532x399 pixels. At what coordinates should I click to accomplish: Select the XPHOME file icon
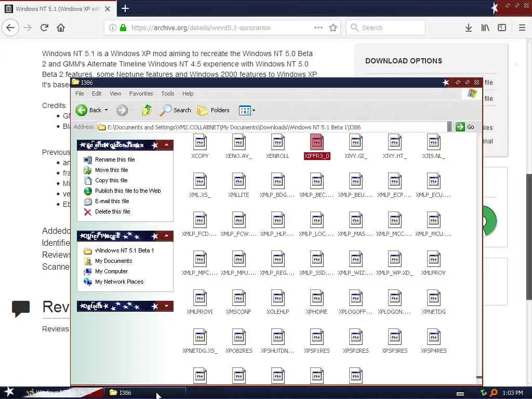[316, 298]
